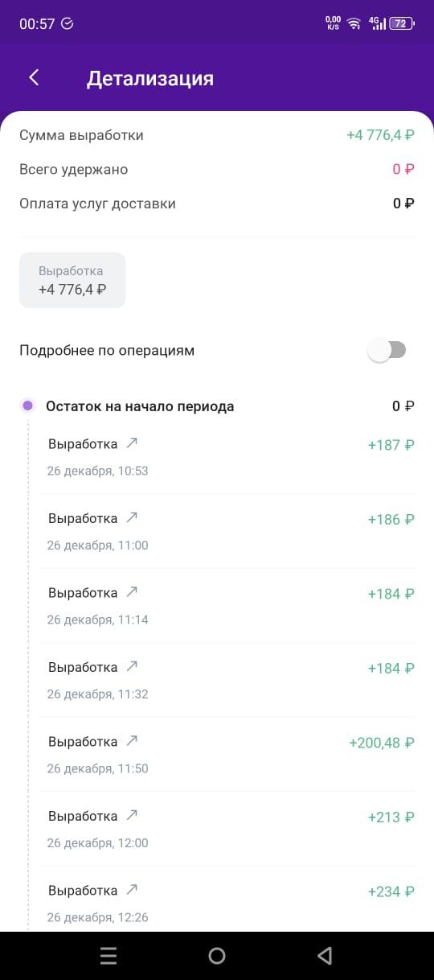Image resolution: width=434 pixels, height=980 pixels.
Task: Open details arrow for 11:50 Выработка entry
Action: tap(133, 740)
